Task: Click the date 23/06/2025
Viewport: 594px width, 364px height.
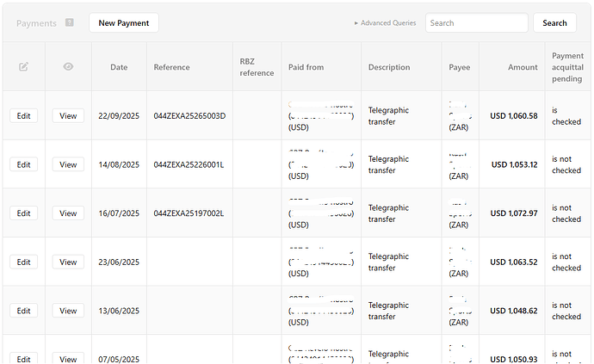Action: pos(119,262)
